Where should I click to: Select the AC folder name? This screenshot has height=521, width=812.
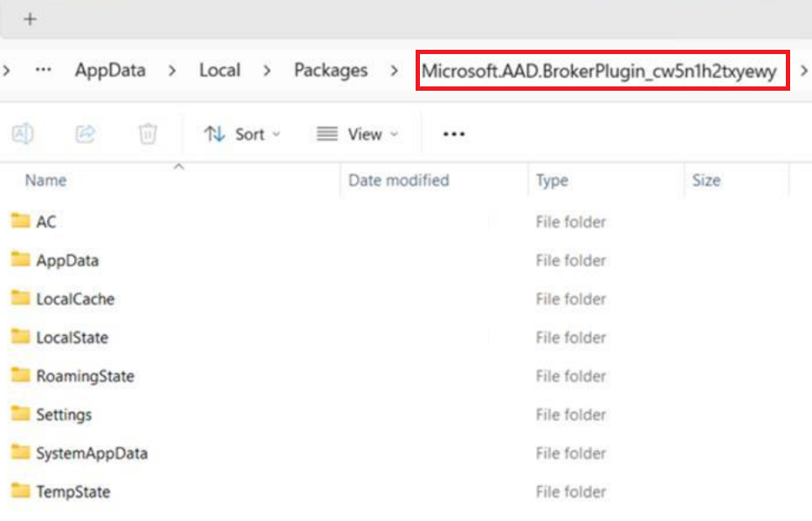click(x=46, y=222)
